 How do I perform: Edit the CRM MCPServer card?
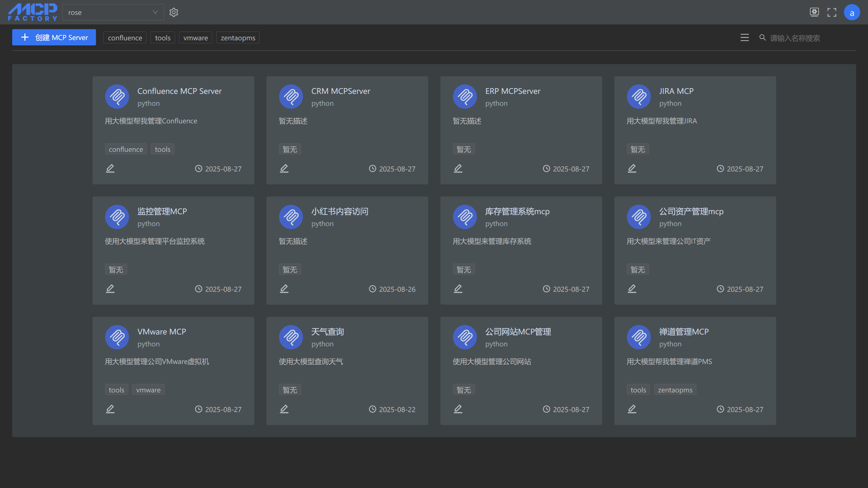(x=284, y=168)
